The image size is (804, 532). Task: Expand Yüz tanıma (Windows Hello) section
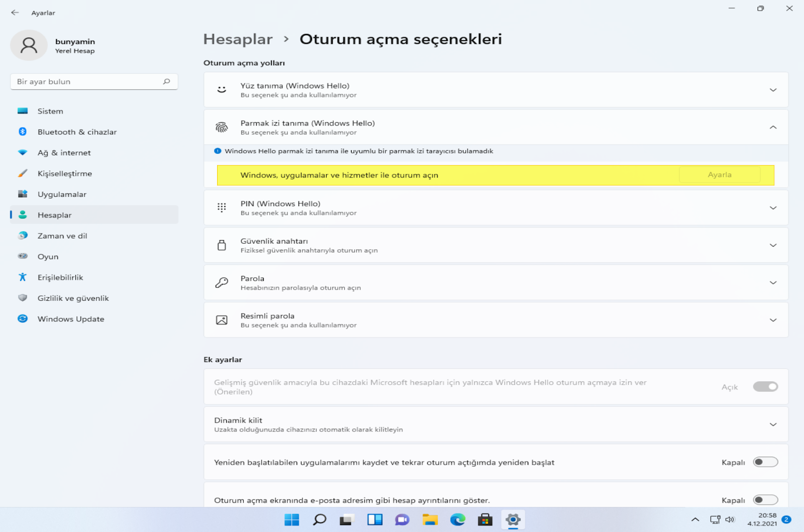pos(773,90)
